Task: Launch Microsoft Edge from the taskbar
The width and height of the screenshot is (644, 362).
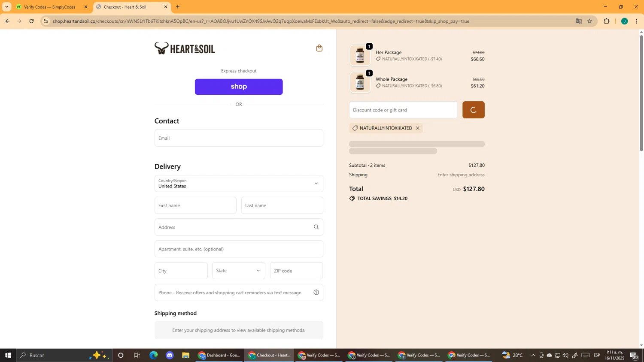Action: coord(153,356)
